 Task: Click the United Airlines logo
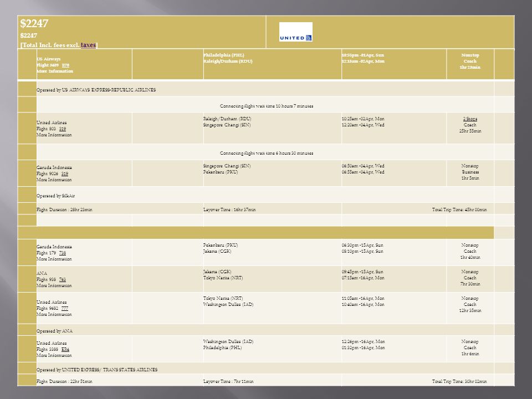coord(295,32)
